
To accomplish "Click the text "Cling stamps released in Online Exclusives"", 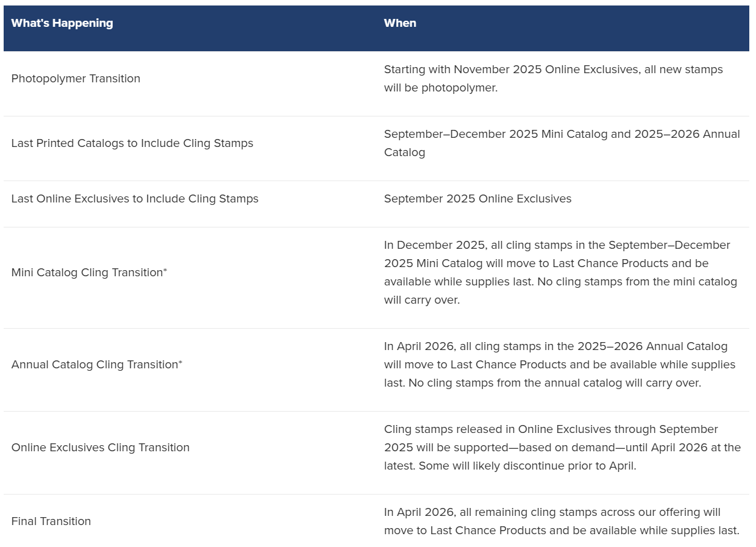I will 551,429.
